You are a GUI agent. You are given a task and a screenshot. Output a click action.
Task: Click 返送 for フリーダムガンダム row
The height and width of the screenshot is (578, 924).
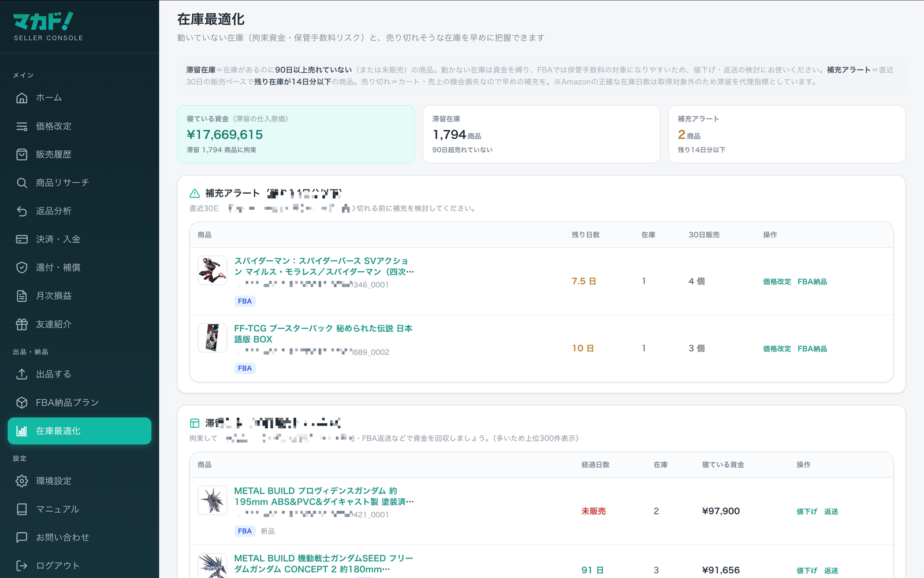[831, 570]
